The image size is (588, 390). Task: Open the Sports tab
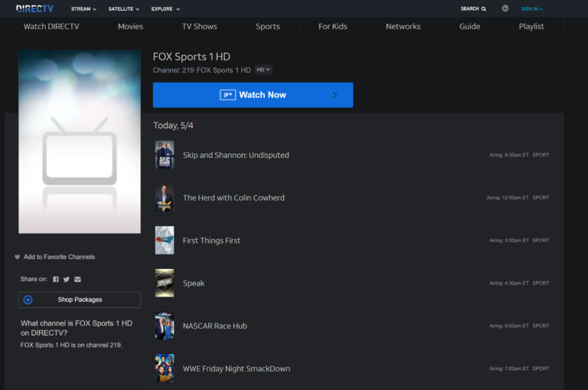tap(267, 26)
